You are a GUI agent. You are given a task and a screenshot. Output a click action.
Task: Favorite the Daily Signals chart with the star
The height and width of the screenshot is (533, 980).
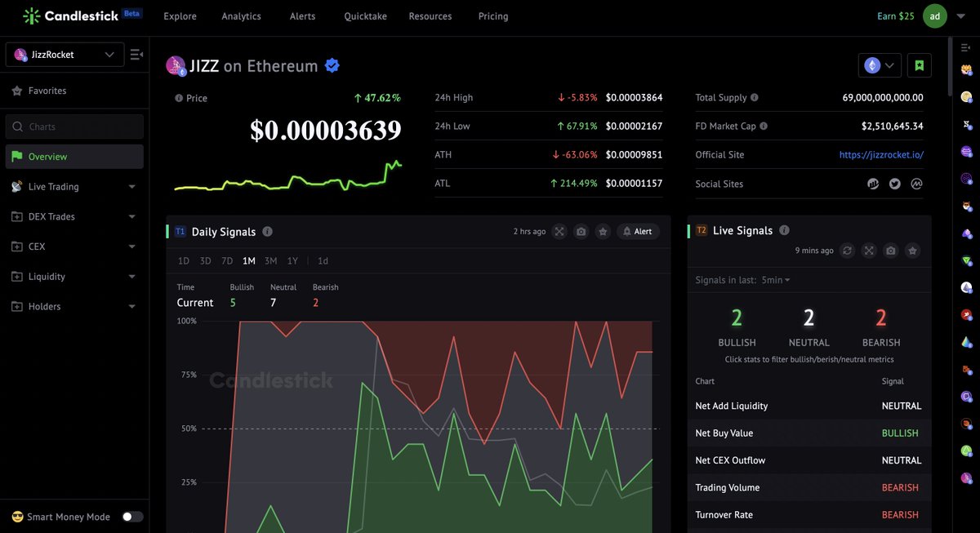pos(603,232)
